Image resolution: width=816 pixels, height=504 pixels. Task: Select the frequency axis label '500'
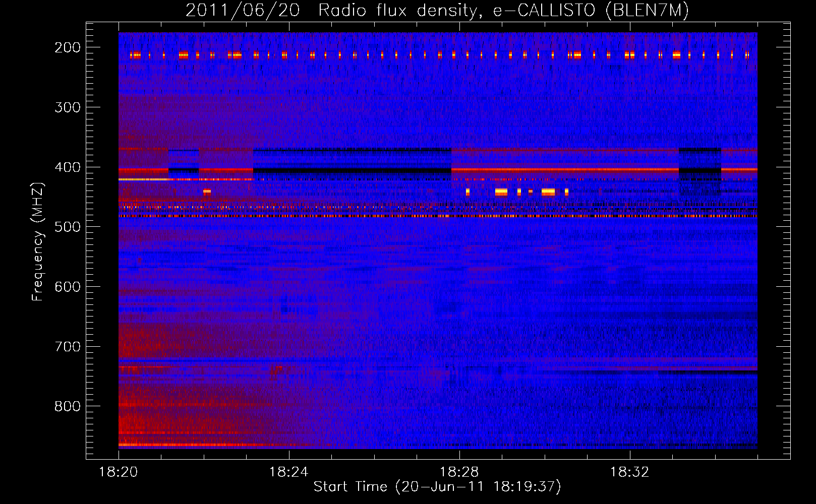point(68,227)
